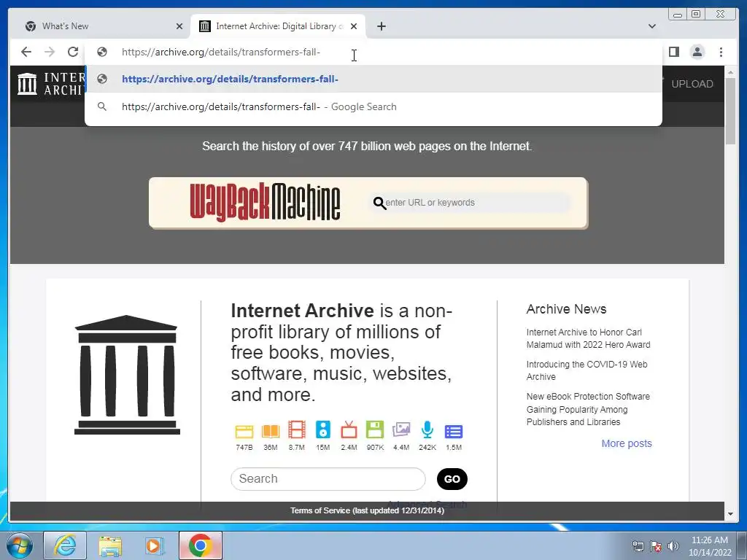
Task: Open the video film icon labeled 8.7M
Action: pos(296,430)
